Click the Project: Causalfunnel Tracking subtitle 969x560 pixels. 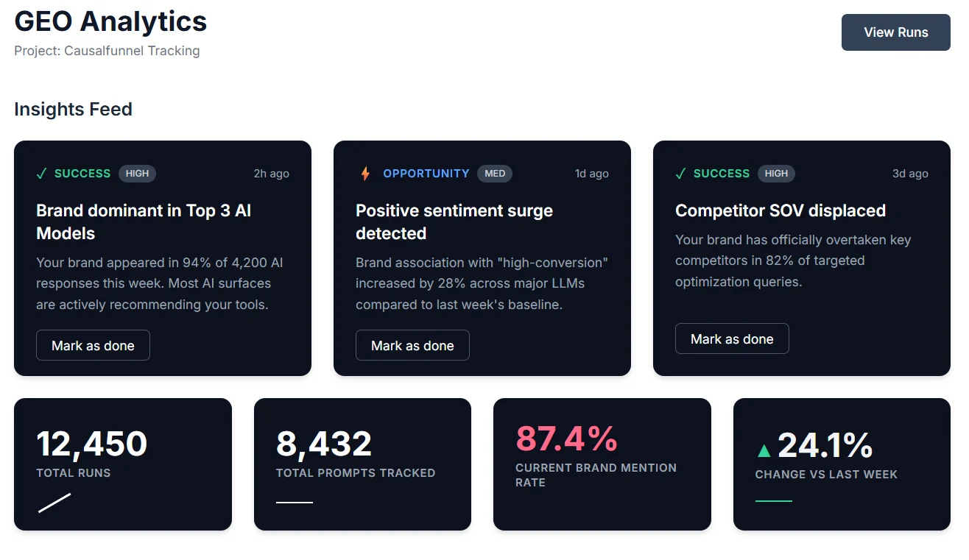[x=107, y=51]
